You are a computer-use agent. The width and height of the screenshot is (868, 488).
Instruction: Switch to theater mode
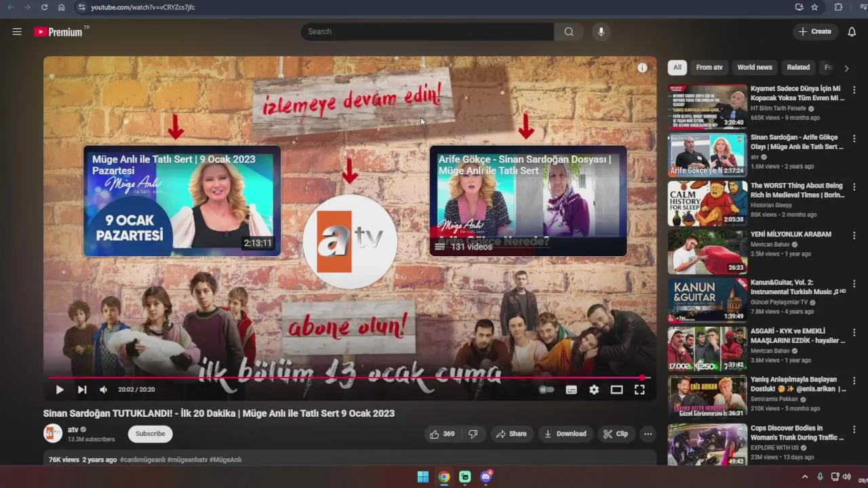click(616, 390)
